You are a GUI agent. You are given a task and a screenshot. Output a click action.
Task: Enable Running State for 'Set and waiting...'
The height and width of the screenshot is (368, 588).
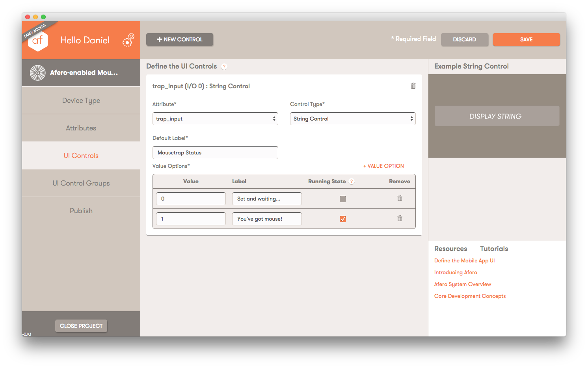pos(343,199)
